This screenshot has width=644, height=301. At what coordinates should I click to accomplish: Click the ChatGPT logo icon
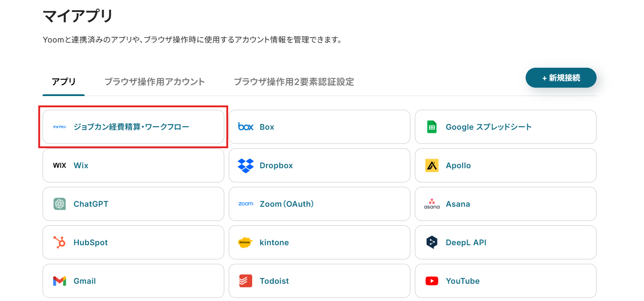coord(59,204)
